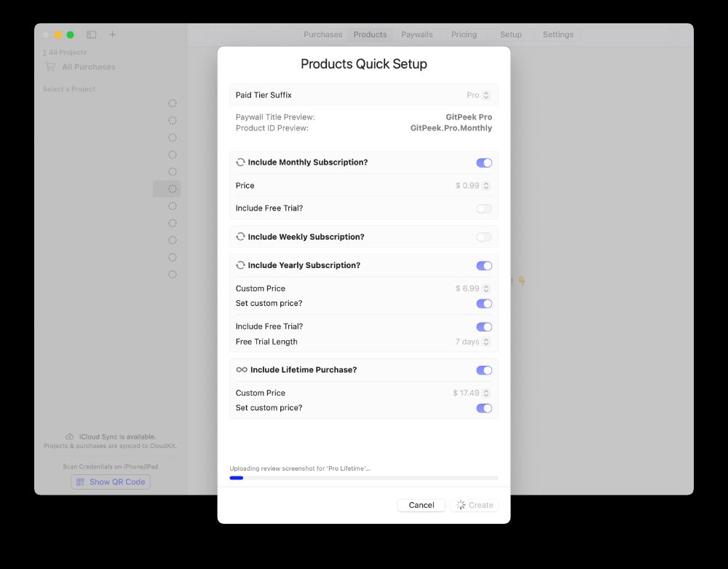Click the Uploading review screenshot status text
Viewport: 728px width, 569px height.
click(x=300, y=468)
